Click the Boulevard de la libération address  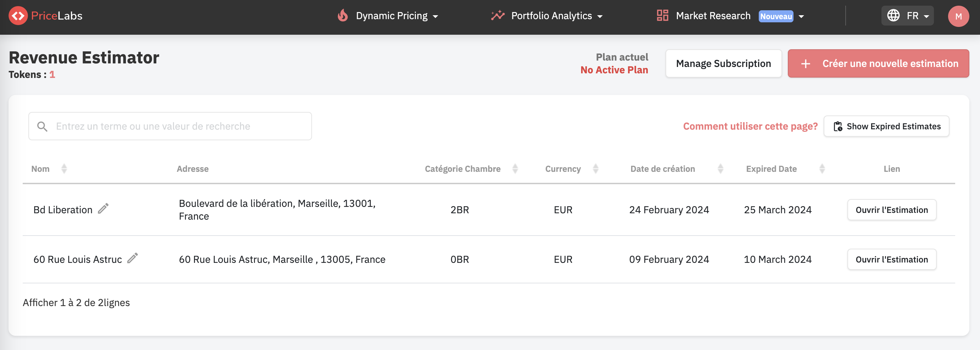[277, 210]
